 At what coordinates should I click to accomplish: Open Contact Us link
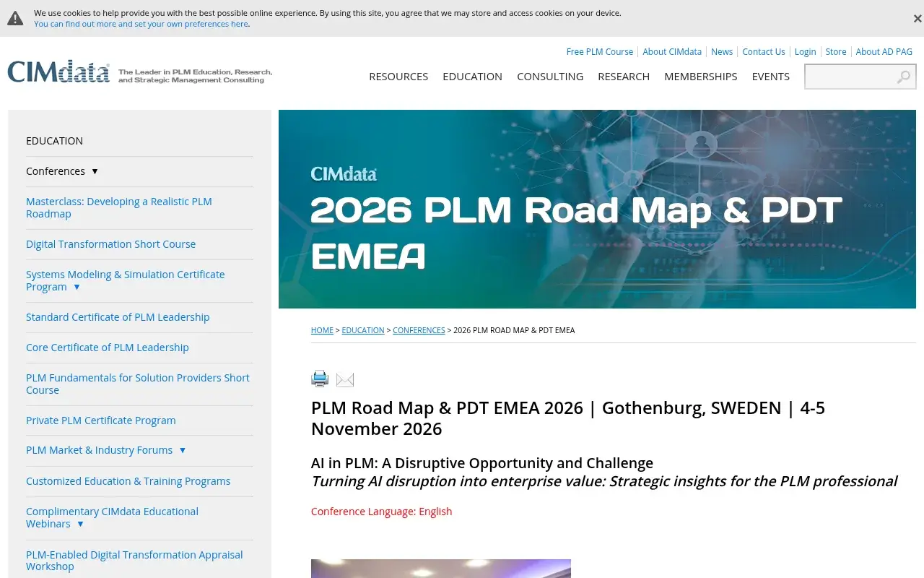coord(764,52)
